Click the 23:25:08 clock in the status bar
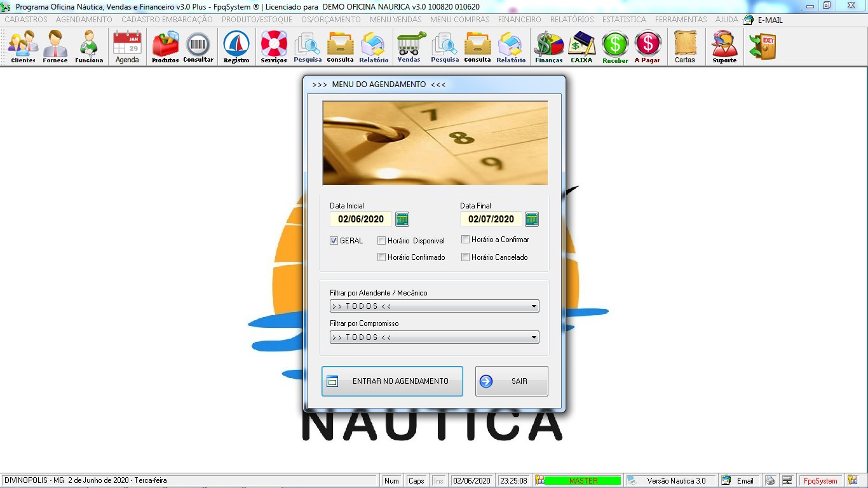Image resolution: width=868 pixels, height=488 pixels. click(513, 480)
